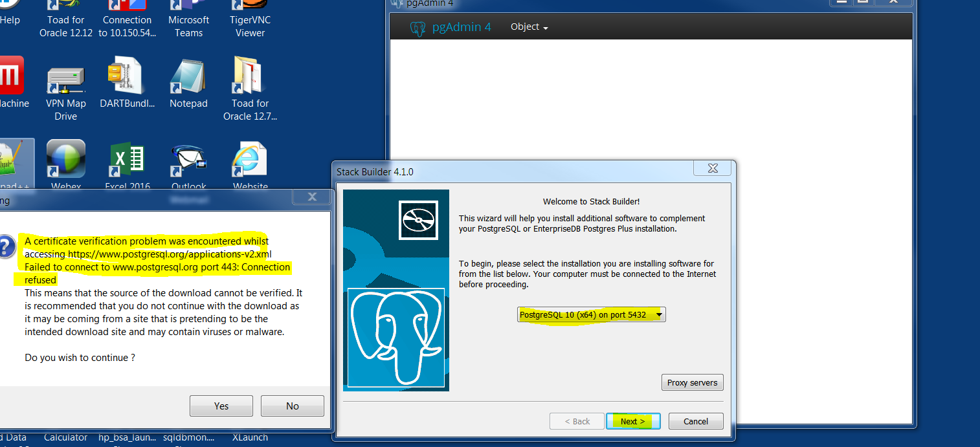Open the Object menu in pgAdmin
This screenshot has height=447, width=980.
(x=529, y=27)
